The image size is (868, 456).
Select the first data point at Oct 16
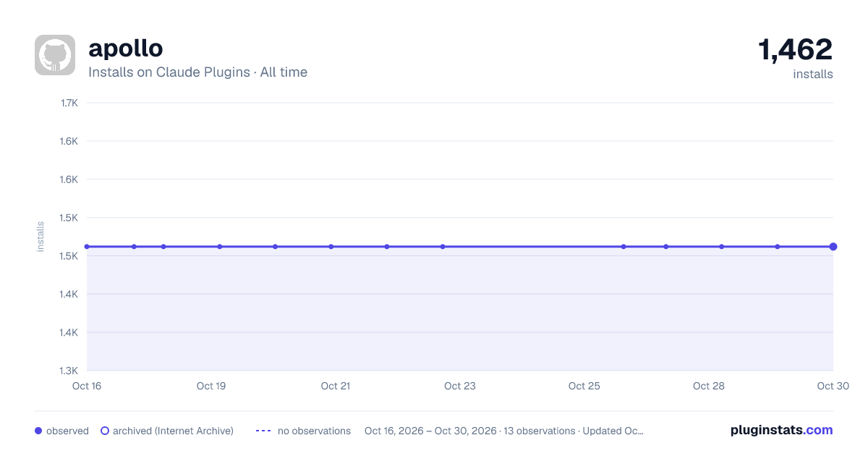click(87, 247)
